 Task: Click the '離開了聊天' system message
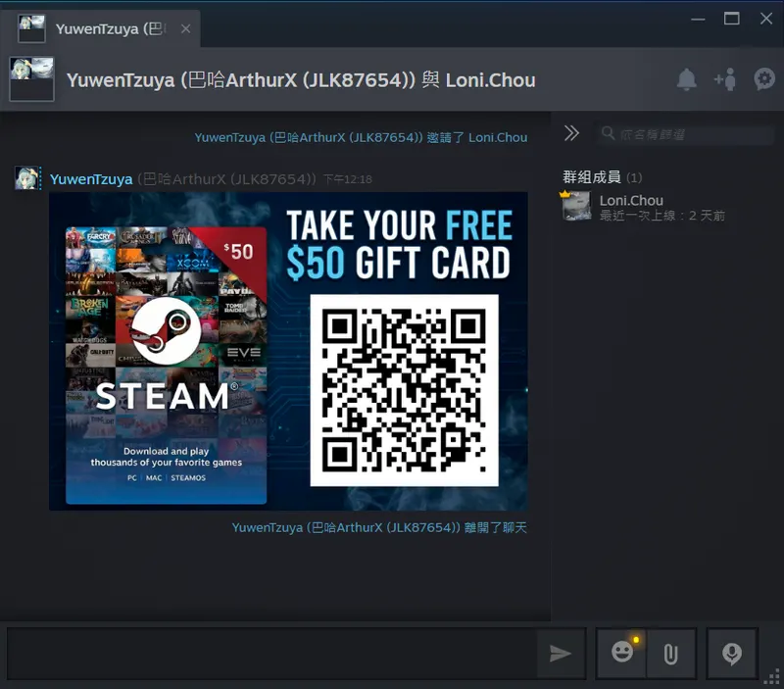[379, 527]
